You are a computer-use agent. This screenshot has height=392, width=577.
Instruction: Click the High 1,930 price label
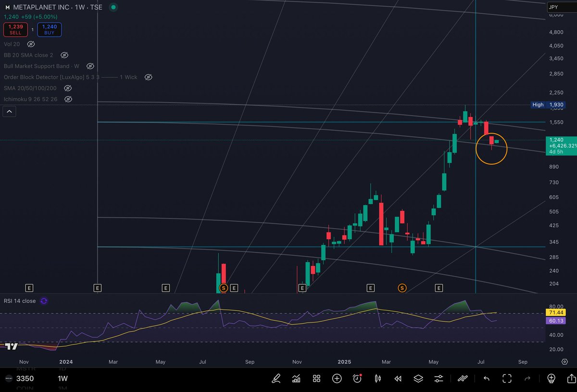click(x=548, y=105)
